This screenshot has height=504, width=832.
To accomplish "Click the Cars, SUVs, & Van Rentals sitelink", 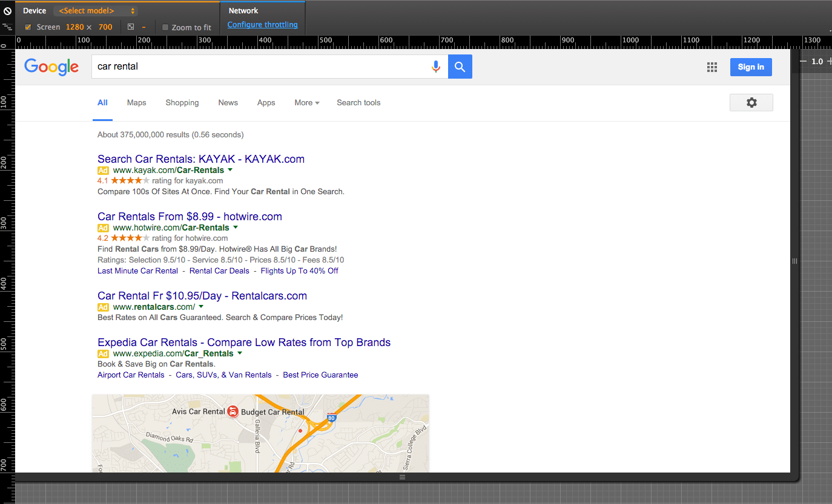I will 224,375.
